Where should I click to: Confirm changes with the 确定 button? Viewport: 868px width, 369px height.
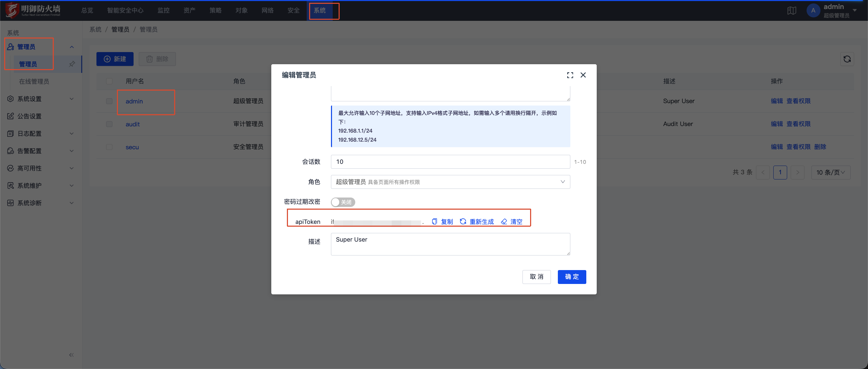pyautogui.click(x=572, y=277)
